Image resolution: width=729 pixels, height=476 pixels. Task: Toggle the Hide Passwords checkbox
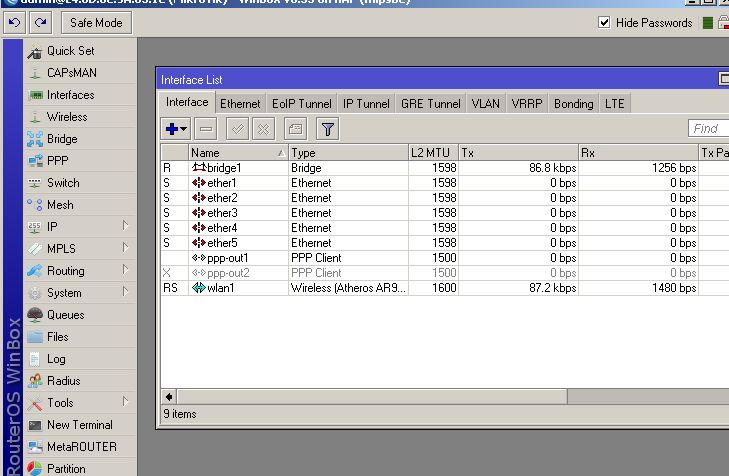coord(604,22)
